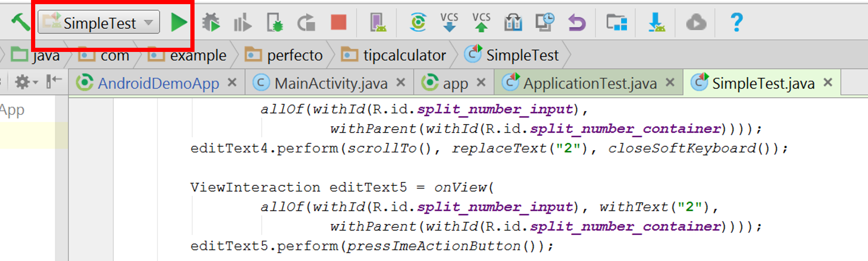Screen dimensions: 868x261
Task: Switch to the MainActivity.java tab
Action: pyautogui.click(x=330, y=83)
